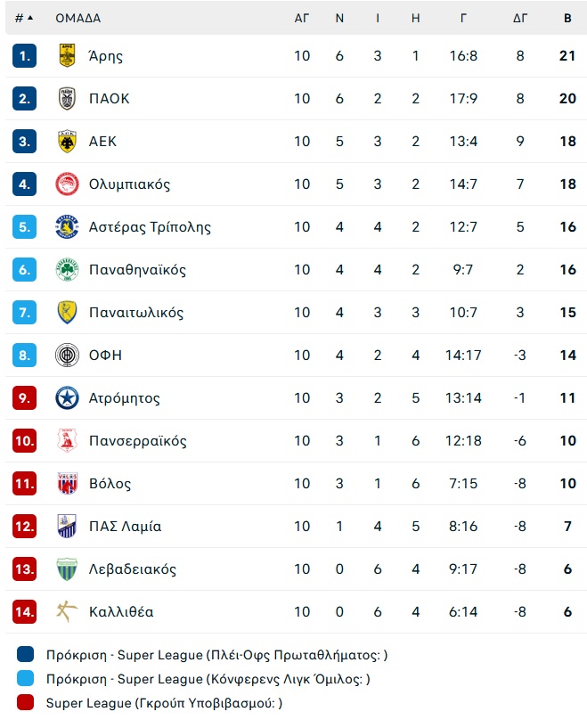Click the red relegation group legend swatch

pyautogui.click(x=26, y=703)
